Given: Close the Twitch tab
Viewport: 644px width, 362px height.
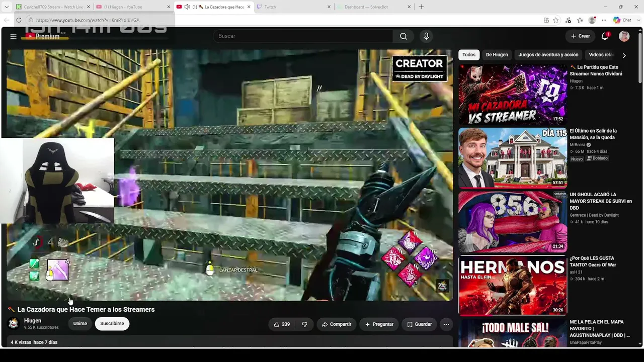Looking at the screenshot, I should [329, 7].
